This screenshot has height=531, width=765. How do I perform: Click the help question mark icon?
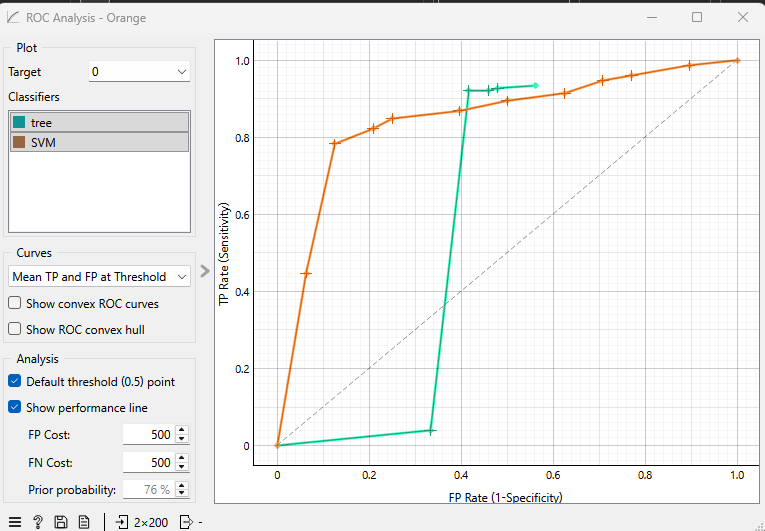tap(38, 521)
